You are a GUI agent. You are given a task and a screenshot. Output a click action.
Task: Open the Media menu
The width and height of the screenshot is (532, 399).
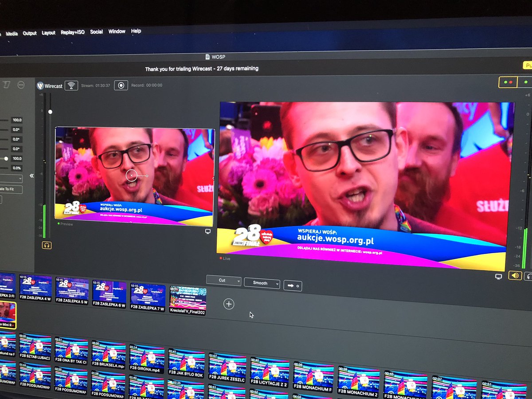pyautogui.click(x=12, y=33)
